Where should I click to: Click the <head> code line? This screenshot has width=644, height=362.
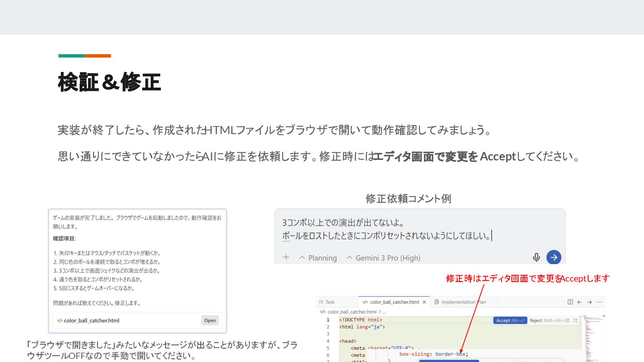[347, 341]
